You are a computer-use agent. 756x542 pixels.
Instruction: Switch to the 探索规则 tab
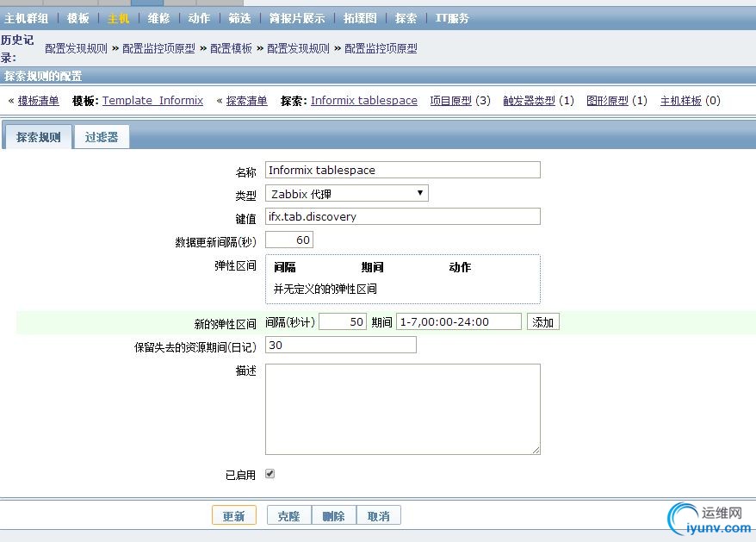pyautogui.click(x=38, y=137)
